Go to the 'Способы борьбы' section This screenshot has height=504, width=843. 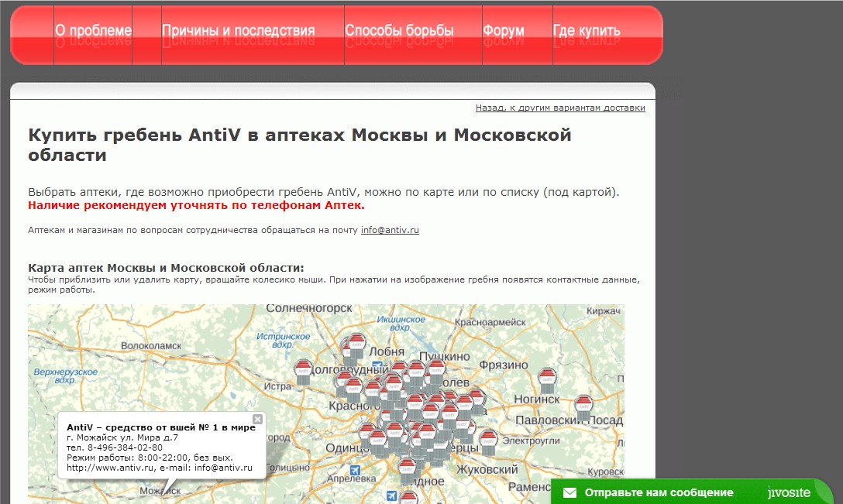(x=400, y=31)
